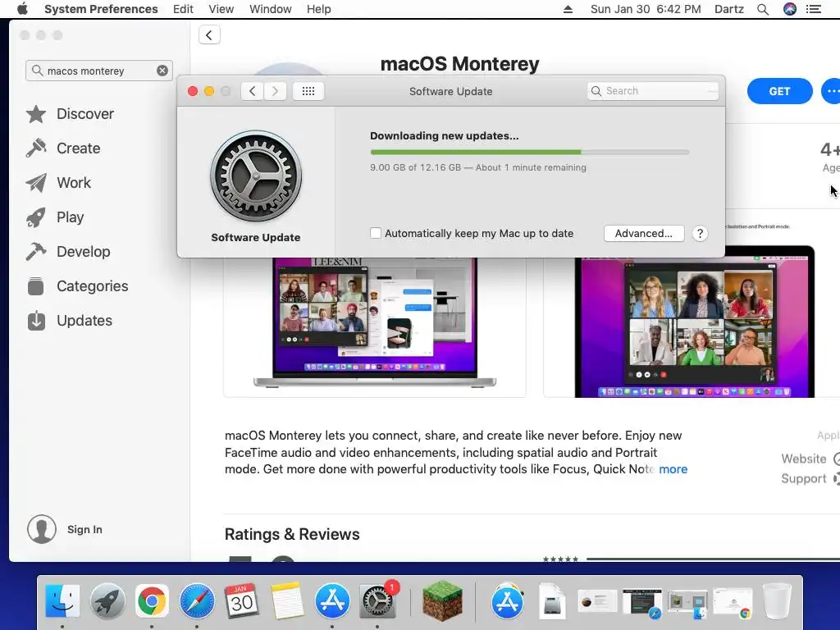This screenshot has height=630, width=840.
Task: Open Google Chrome from the Dock
Action: 152,601
